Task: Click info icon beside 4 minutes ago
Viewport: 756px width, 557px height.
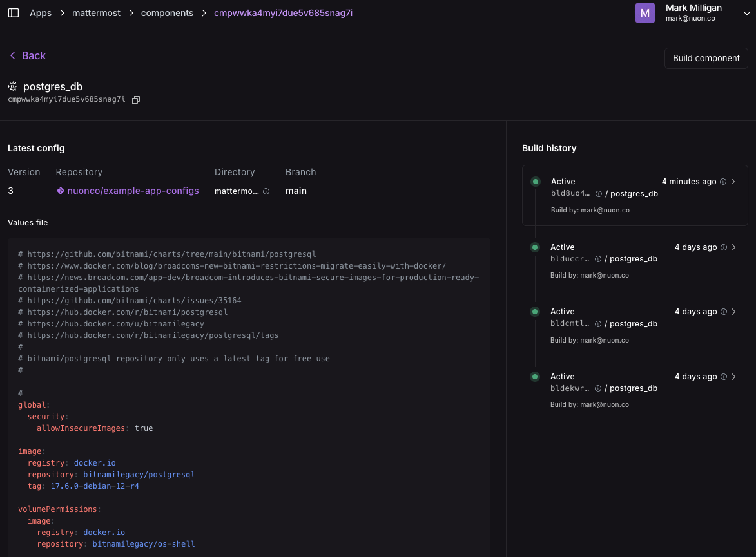Action: point(723,182)
